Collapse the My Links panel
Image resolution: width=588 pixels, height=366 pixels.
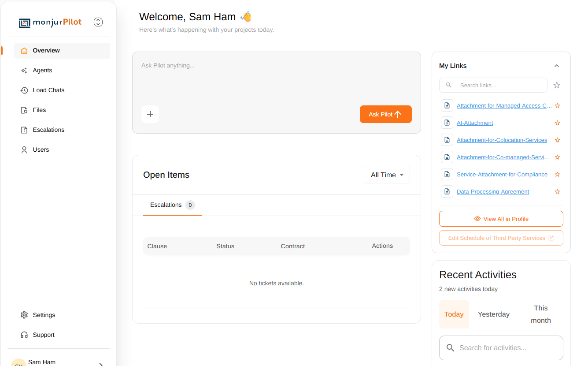pos(557,66)
